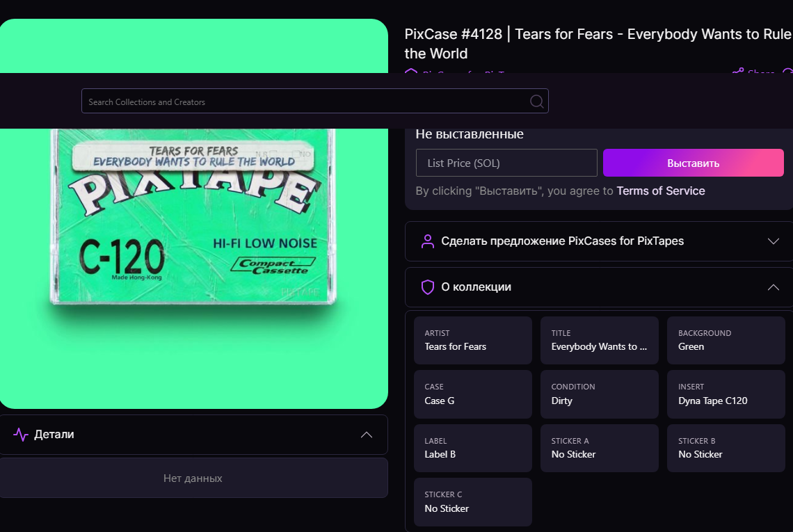Screen dimensions: 793x532
Task: Select the STICKER C No Sticker attribute
Action: click(x=473, y=502)
